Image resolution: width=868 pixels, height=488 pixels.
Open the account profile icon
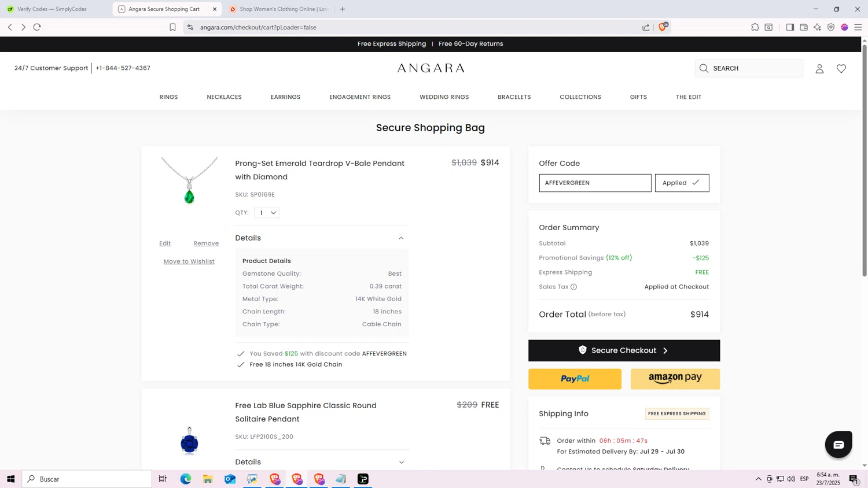click(819, 69)
